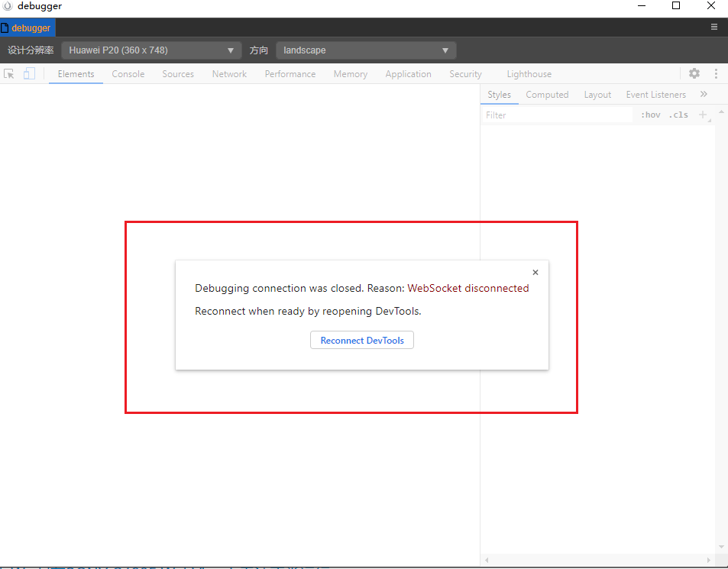Click horizontal scrollbar left arrow in Styles
Viewport: 728px width, 569px height.
pyautogui.click(x=487, y=560)
